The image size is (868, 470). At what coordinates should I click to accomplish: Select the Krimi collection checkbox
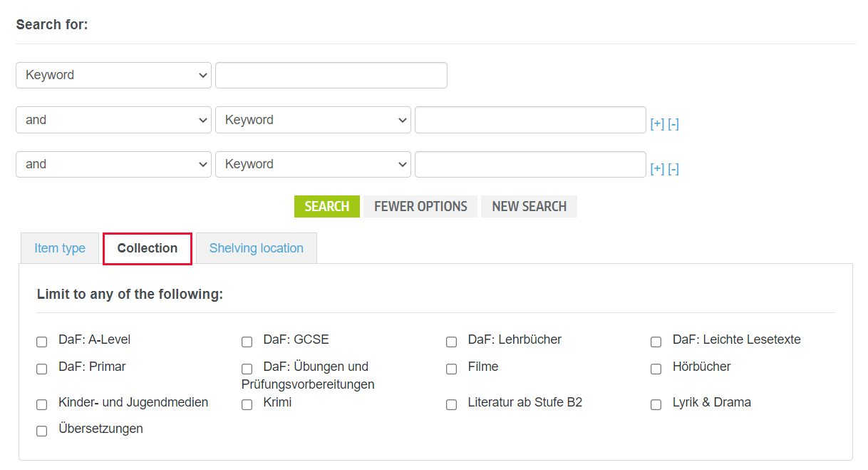[x=247, y=404]
